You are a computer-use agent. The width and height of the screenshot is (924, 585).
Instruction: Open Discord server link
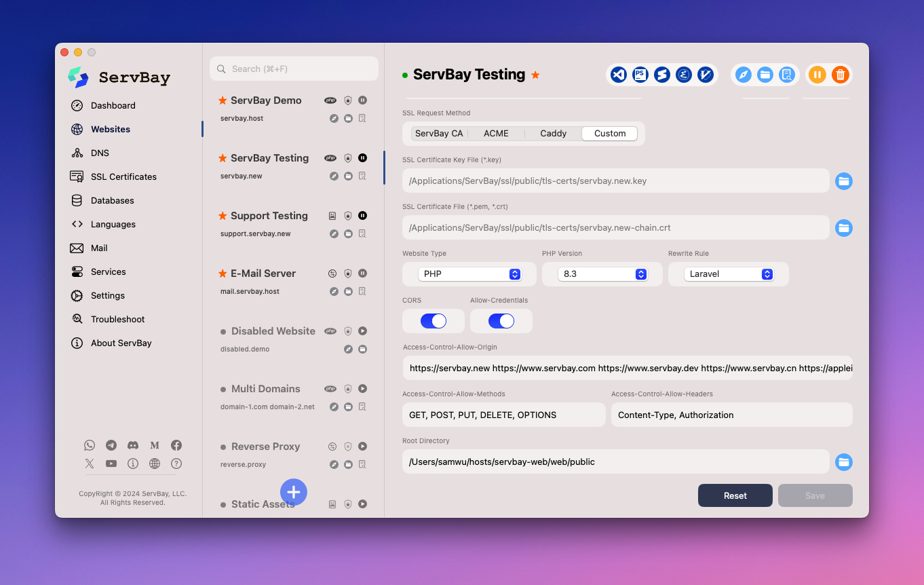[x=133, y=445]
